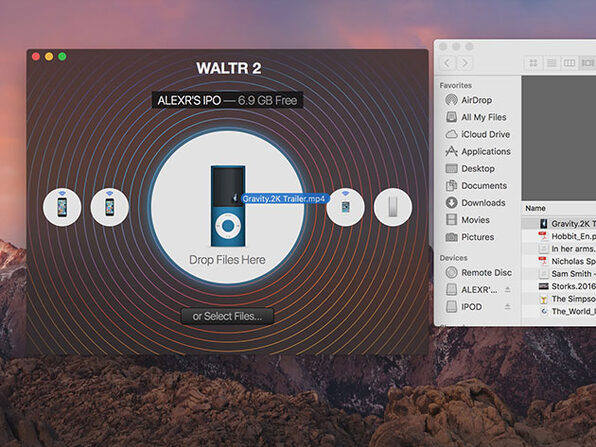This screenshot has height=447, width=596.
Task: Select the Hobbit_En.p file in Finder
Action: pyautogui.click(x=559, y=236)
